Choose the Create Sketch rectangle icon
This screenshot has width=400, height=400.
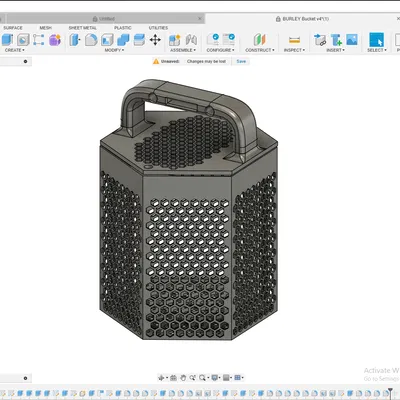tap(39, 40)
